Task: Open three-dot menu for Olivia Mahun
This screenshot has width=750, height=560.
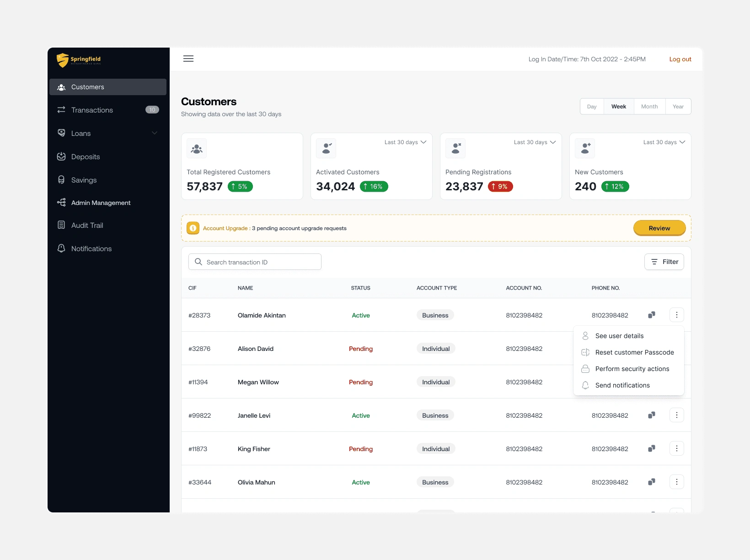Action: click(x=677, y=482)
